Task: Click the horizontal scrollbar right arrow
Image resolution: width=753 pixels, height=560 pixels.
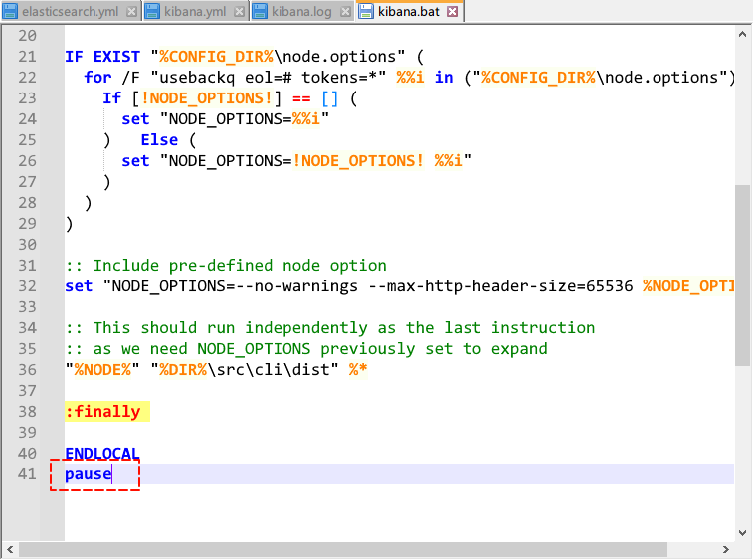Action: (x=726, y=550)
